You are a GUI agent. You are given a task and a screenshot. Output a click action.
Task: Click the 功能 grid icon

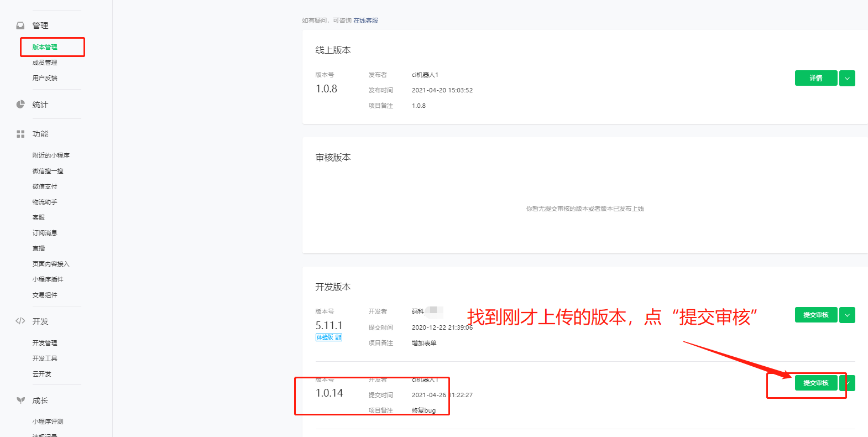click(20, 134)
